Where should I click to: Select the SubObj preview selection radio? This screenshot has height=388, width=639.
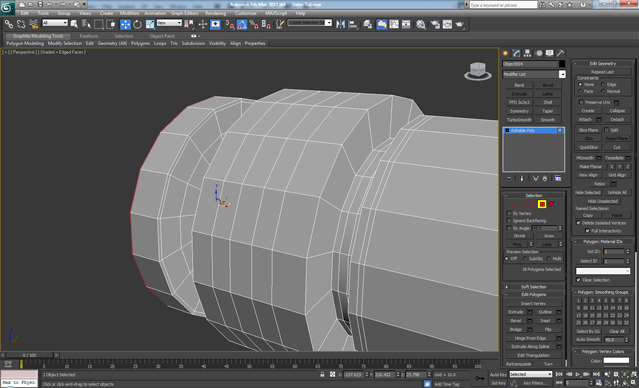[525, 259]
